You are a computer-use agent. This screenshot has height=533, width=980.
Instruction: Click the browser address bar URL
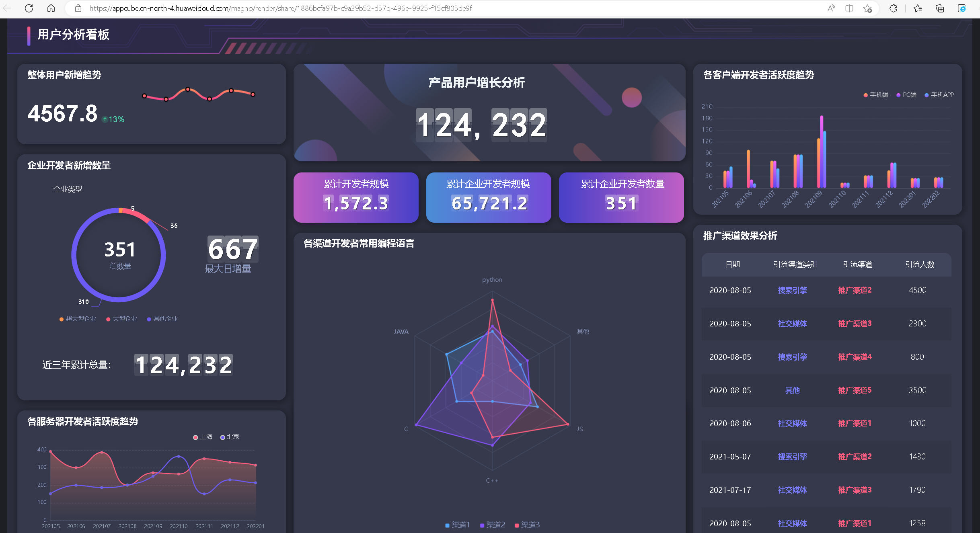click(280, 8)
